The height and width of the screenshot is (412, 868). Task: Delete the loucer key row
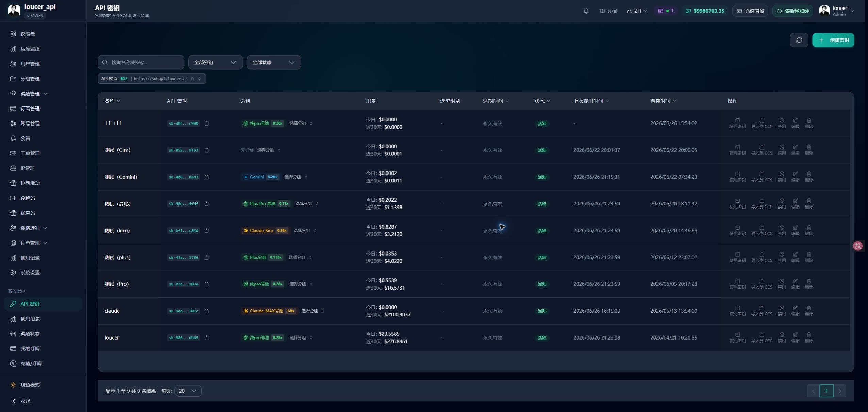[x=809, y=337]
